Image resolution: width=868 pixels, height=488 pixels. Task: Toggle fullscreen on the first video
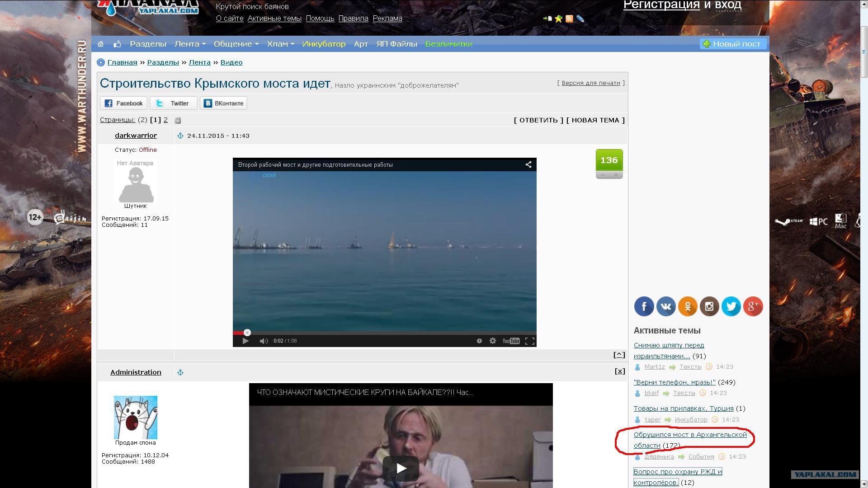(530, 341)
